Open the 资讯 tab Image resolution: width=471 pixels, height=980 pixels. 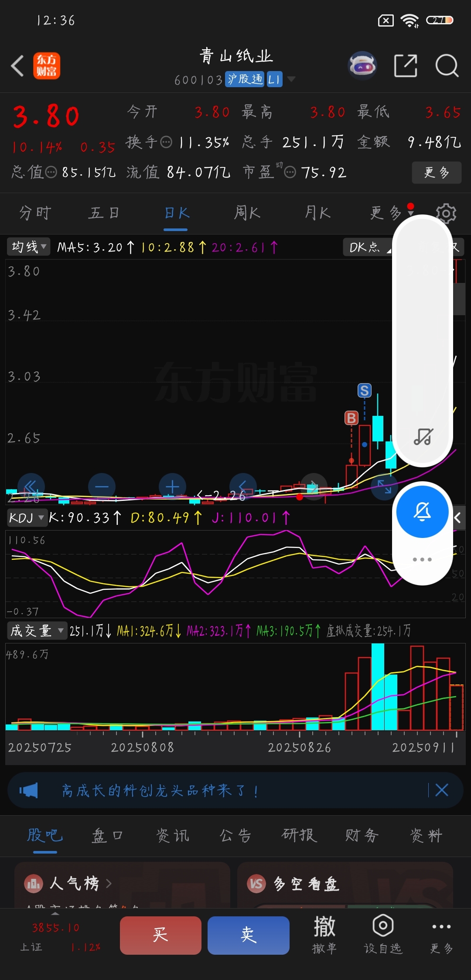[173, 835]
